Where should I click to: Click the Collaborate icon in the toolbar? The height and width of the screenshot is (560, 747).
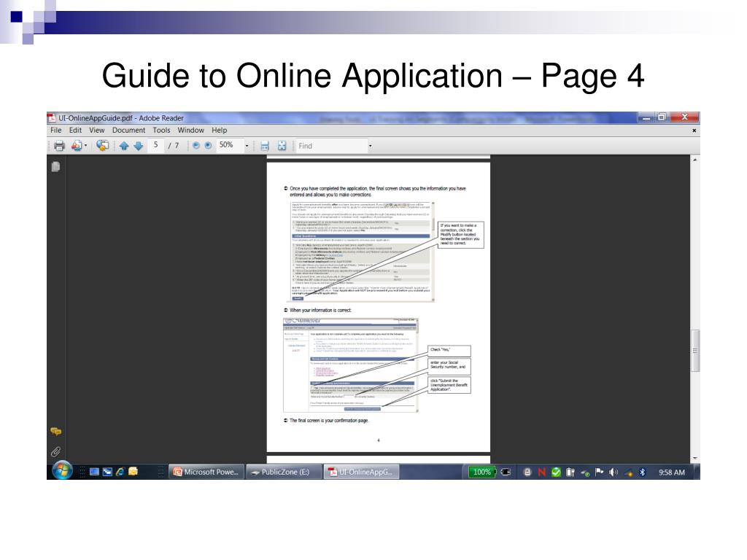click(x=102, y=146)
